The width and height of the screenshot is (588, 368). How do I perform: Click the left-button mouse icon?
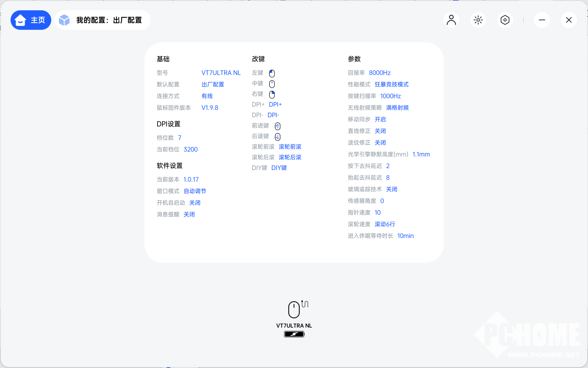point(272,73)
